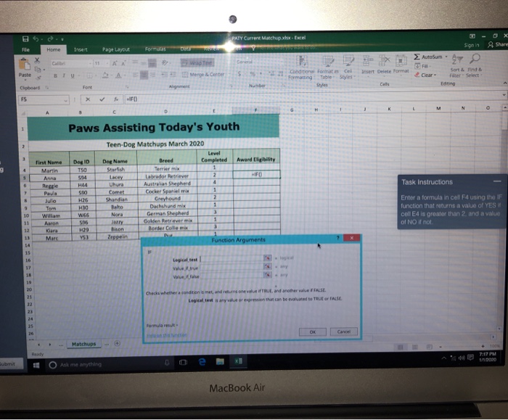Viewport: 508px width, 420px height.
Task: Click the Fill down icon
Action: pyautogui.click(x=417, y=66)
